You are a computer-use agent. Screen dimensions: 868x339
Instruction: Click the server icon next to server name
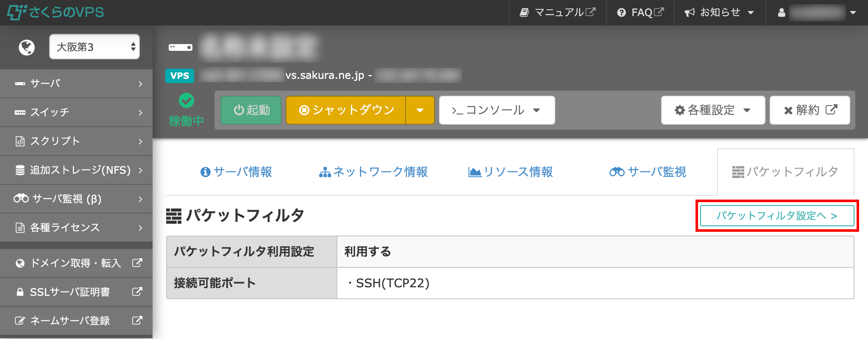(x=181, y=47)
